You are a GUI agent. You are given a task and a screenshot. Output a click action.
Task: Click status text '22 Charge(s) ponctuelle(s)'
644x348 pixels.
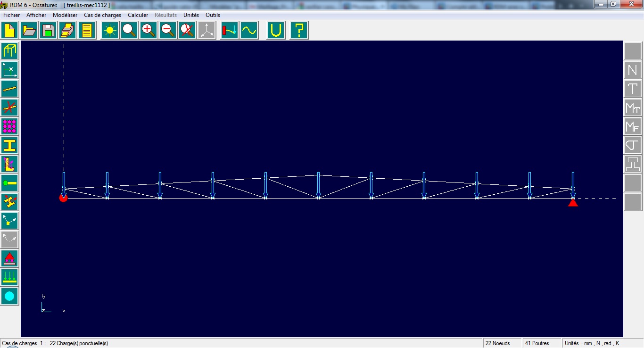79,343
